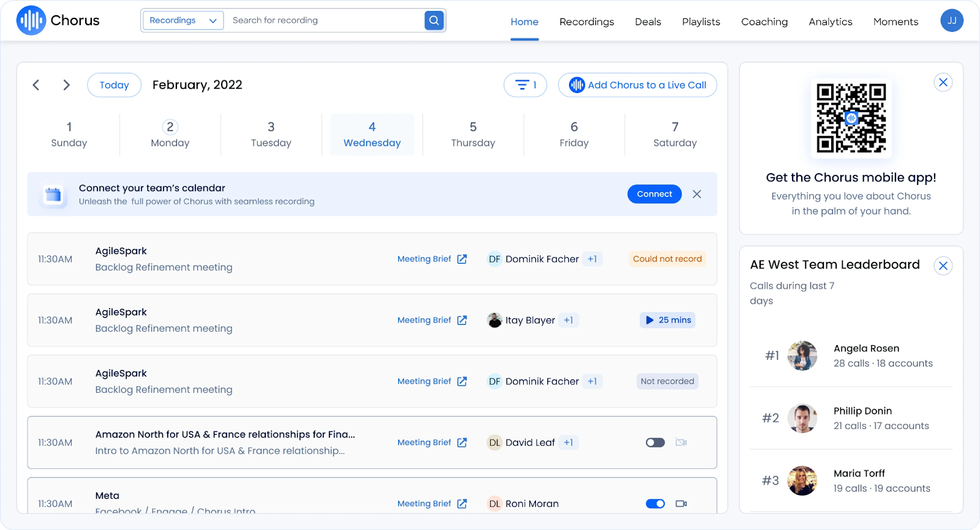Open the Analytics tab
Screen dimensions: 980x530
pos(831,21)
